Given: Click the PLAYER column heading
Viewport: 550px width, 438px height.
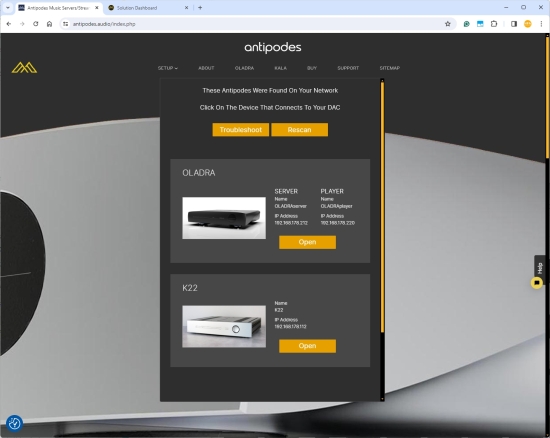Looking at the screenshot, I should coord(332,191).
